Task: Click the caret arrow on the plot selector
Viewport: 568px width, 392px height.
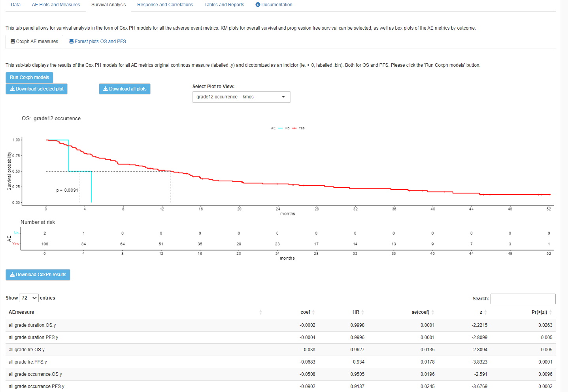Action: [283, 97]
